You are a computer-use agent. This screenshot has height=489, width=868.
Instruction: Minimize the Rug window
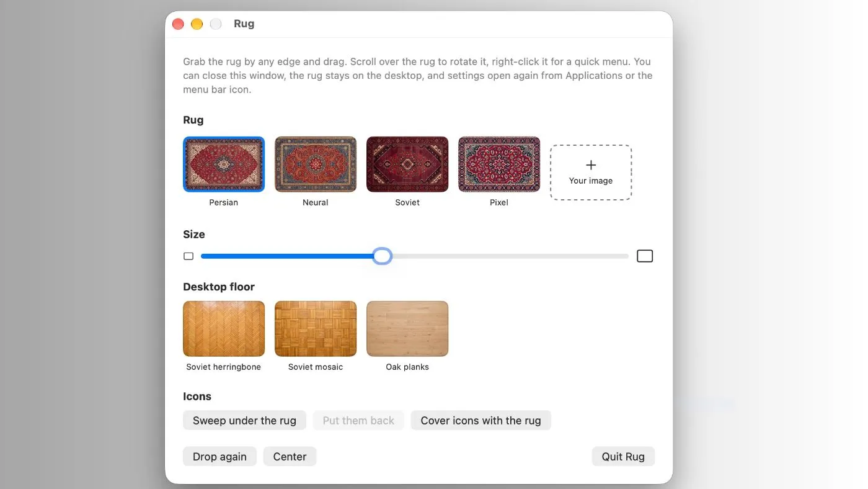pyautogui.click(x=197, y=24)
